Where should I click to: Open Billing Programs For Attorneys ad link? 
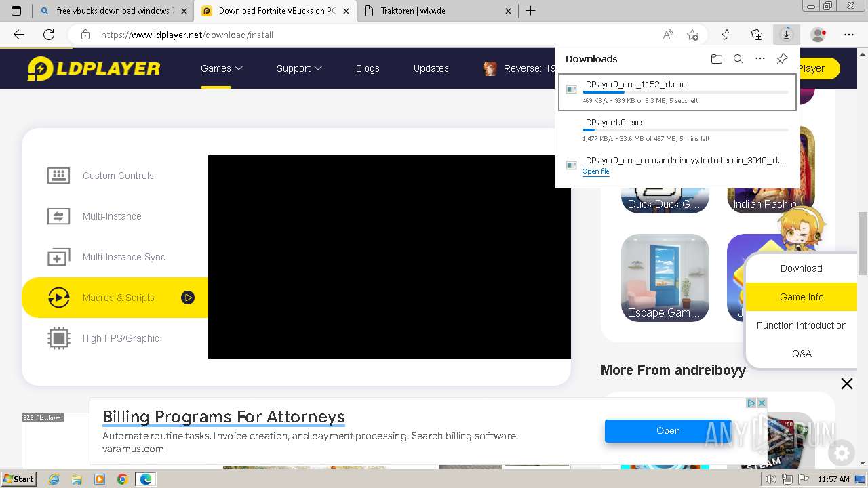coord(224,416)
